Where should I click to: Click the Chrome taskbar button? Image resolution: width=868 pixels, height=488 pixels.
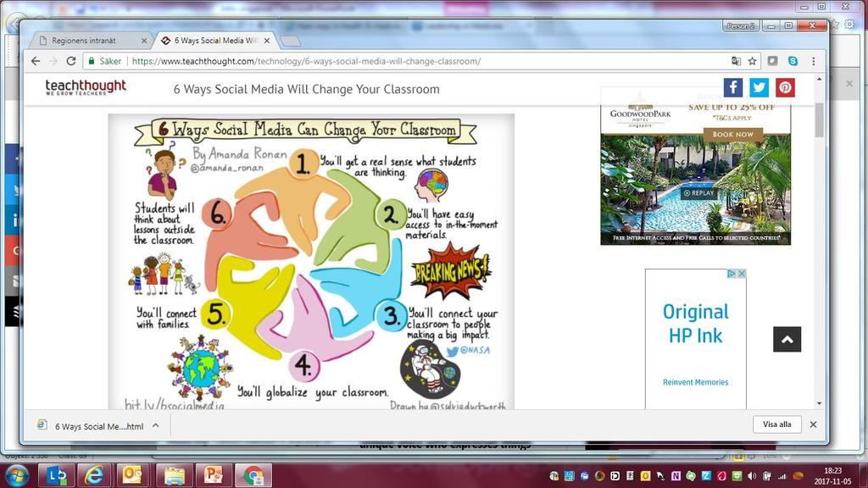click(253, 476)
